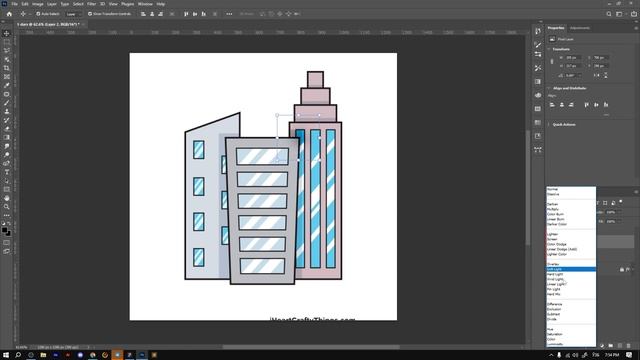This screenshot has height=360, width=640.
Task: Open the Window menu
Action: (145, 4)
